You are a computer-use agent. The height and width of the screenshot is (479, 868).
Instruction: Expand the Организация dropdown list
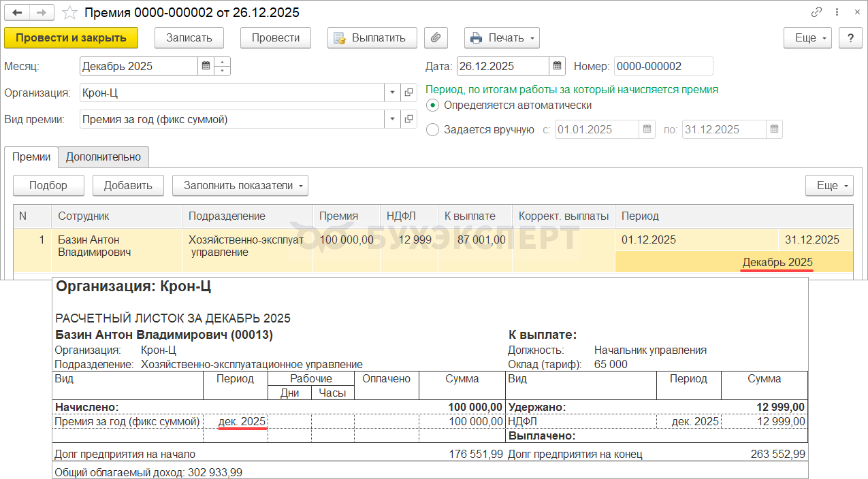pos(393,93)
